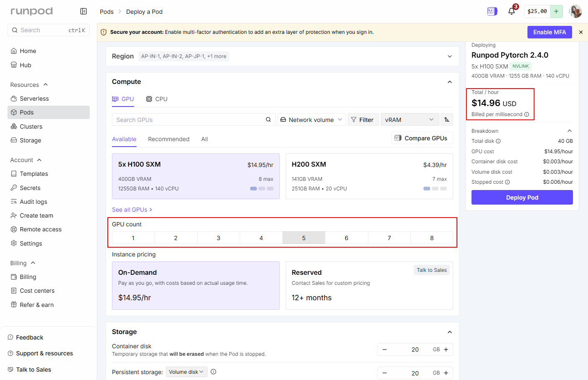Select GPU count 8

(432, 238)
